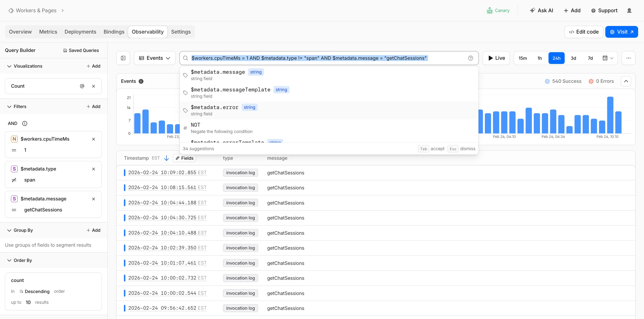Switch to the Settings tab
This screenshot has width=644, height=319.
tap(180, 32)
